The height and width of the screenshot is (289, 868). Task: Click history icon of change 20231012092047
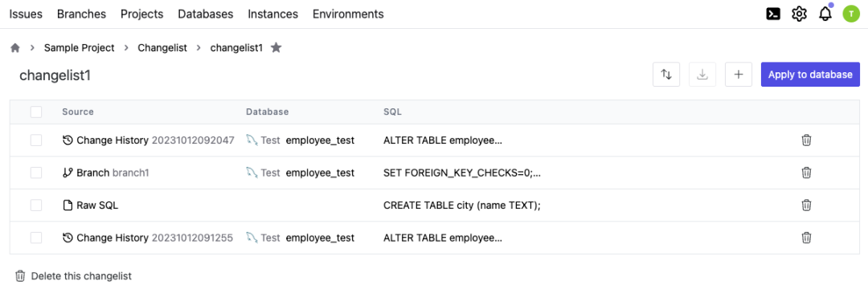click(68, 140)
